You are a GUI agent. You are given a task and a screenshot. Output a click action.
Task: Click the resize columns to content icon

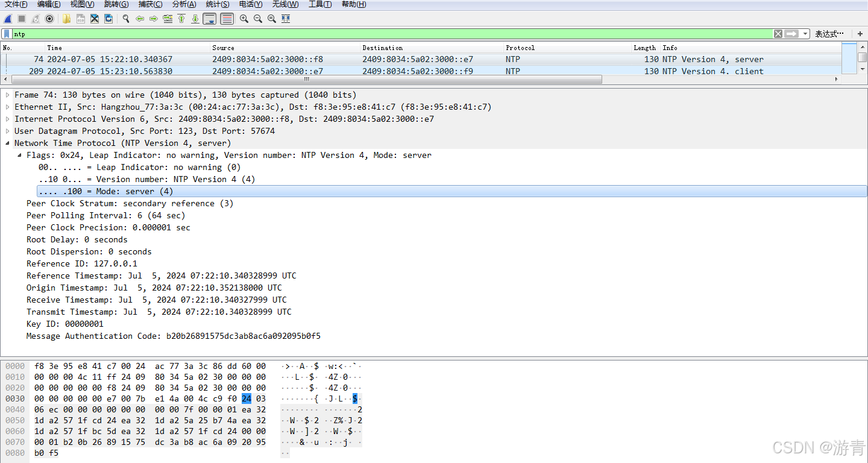[x=286, y=19]
